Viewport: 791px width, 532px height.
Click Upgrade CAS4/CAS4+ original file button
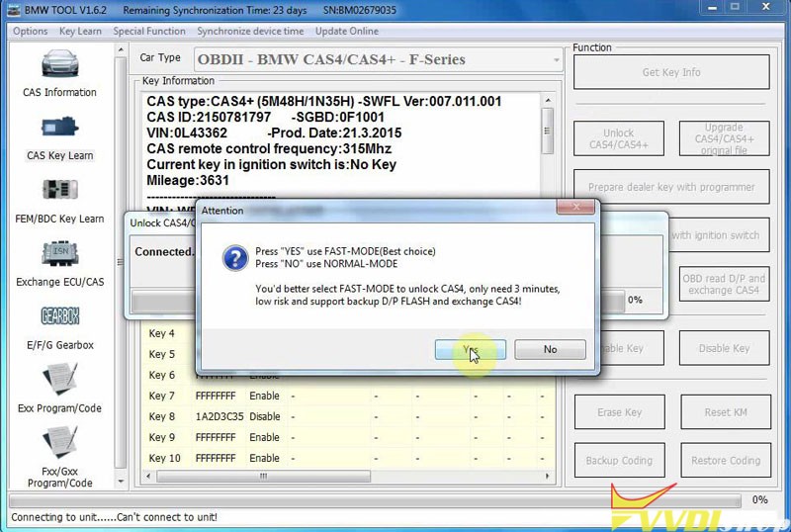point(724,138)
